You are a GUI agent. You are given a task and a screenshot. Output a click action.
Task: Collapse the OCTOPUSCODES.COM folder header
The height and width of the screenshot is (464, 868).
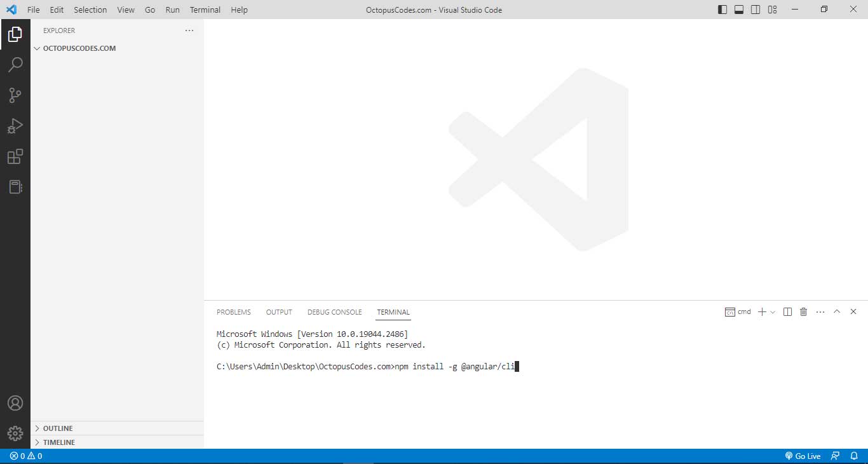click(79, 48)
